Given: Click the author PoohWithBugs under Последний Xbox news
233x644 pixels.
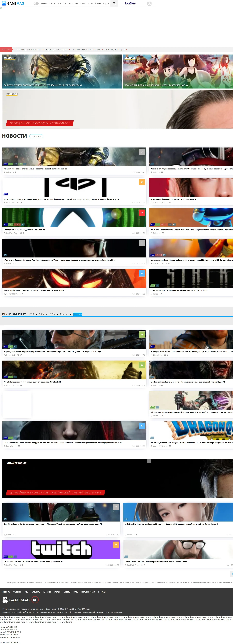Looking at the screenshot, I should click(12, 233).
